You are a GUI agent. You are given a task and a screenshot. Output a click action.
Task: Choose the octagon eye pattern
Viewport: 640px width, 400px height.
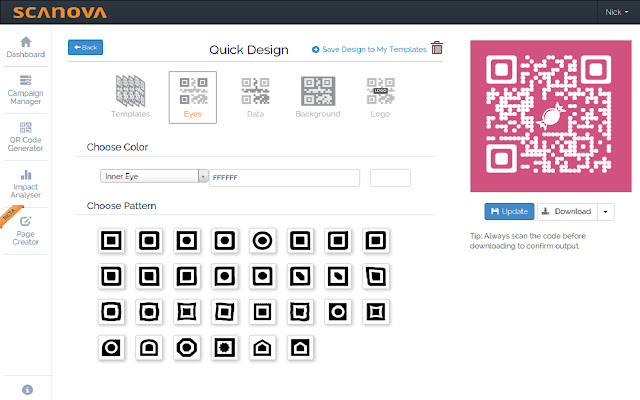187,348
